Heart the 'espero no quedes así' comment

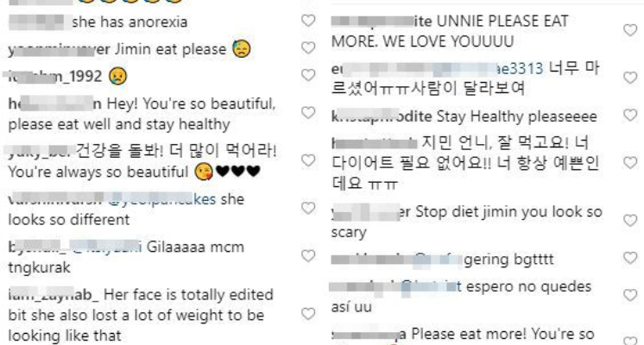click(x=630, y=295)
